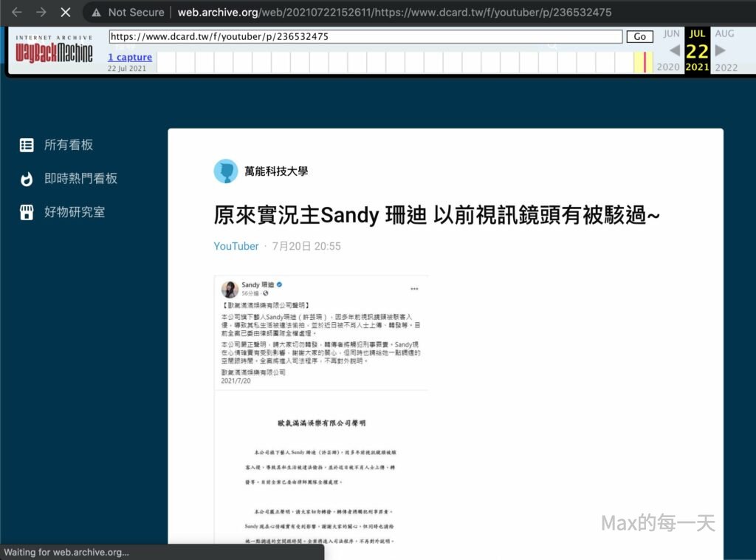Go to next capture with right arrow
The image size is (756, 560).
point(721,50)
